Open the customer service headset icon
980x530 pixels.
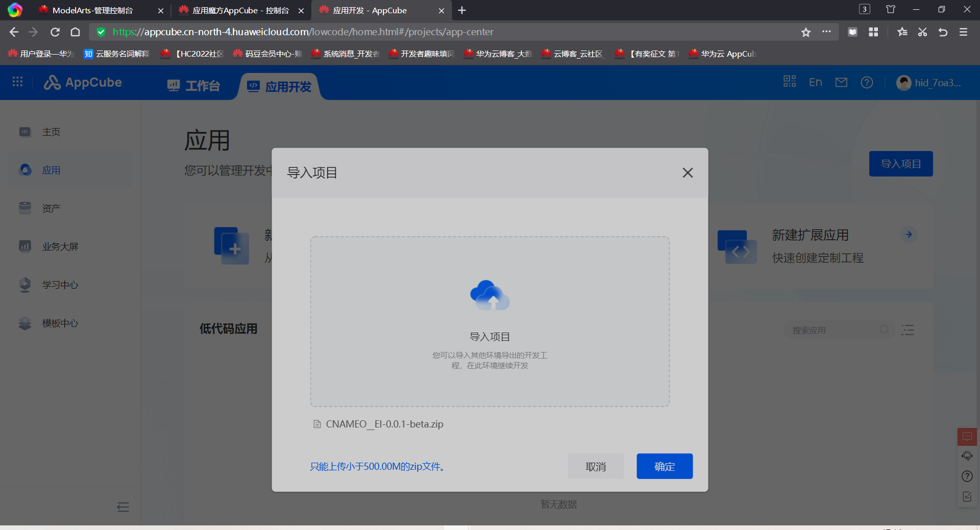pyautogui.click(x=967, y=456)
